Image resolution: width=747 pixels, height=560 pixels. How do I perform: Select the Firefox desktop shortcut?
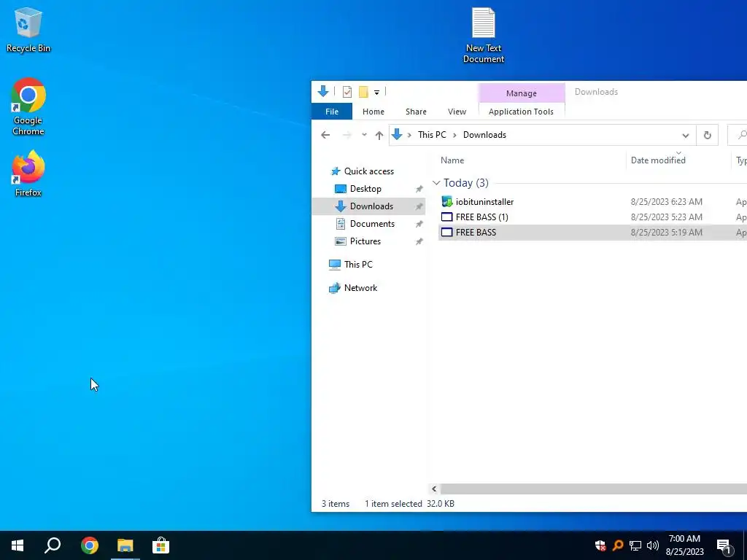28,174
